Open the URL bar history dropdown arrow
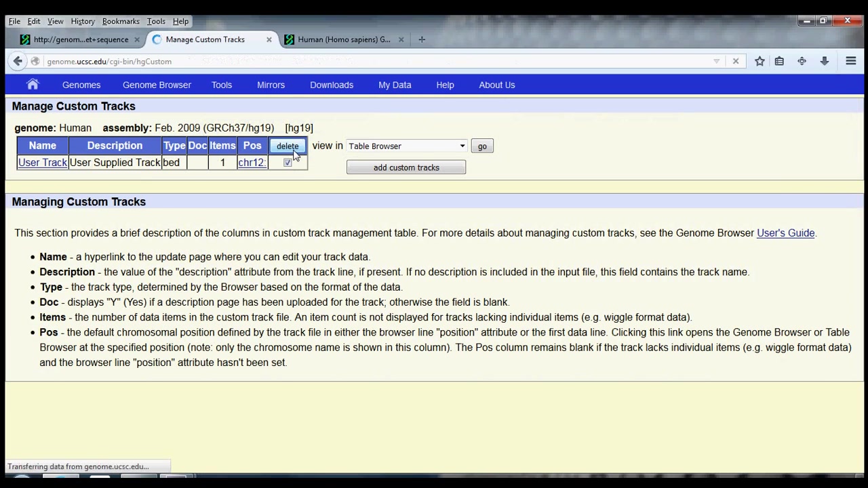The height and width of the screenshot is (488, 868). [x=716, y=61]
